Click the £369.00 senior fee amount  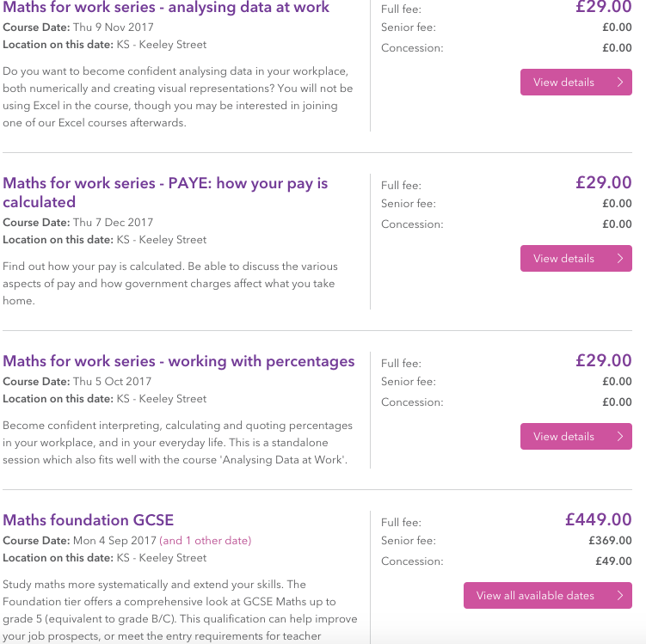[x=608, y=541]
